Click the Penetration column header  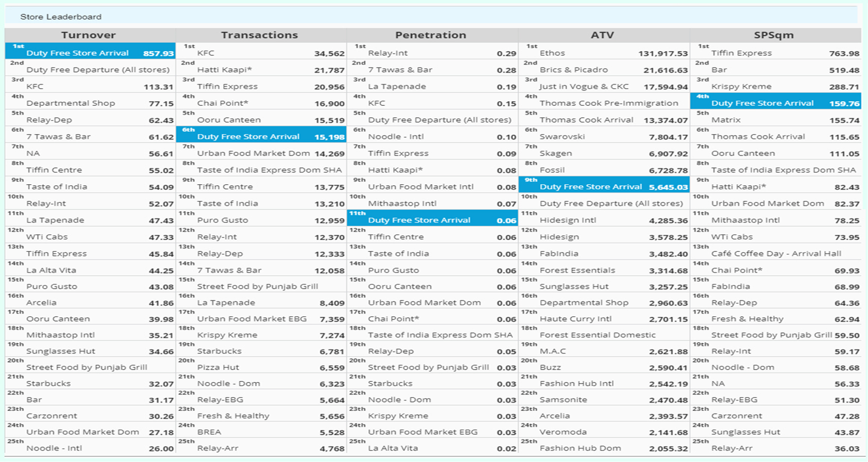(430, 35)
